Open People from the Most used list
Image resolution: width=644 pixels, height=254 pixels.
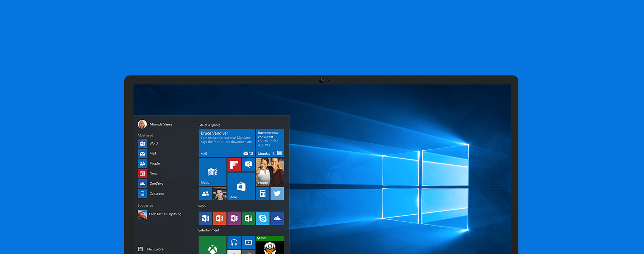[x=149, y=163]
